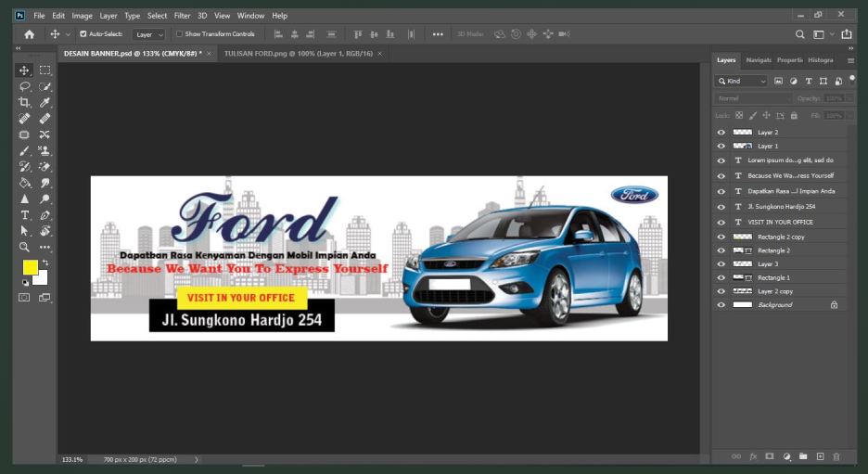Open the File menu
The height and width of the screenshot is (474, 868).
click(39, 16)
